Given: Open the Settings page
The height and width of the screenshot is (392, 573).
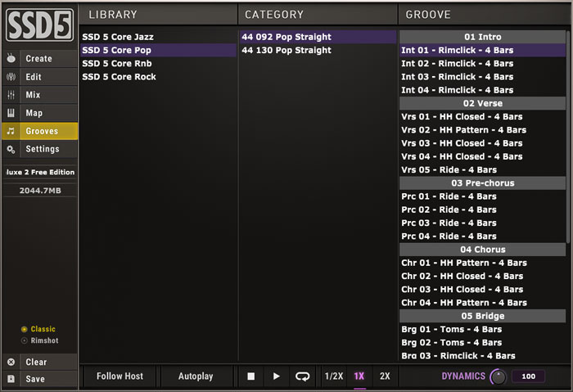Looking at the screenshot, I should click(40, 149).
